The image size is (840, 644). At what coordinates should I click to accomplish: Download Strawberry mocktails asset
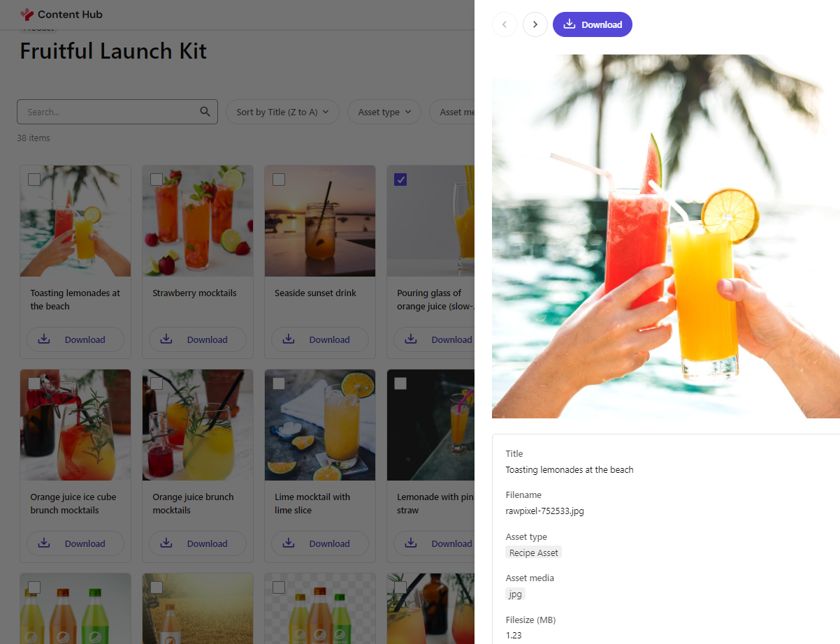(198, 339)
